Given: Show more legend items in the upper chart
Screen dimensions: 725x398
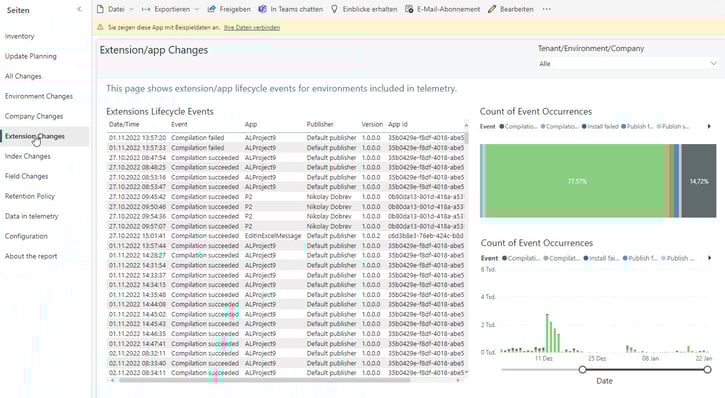Looking at the screenshot, I should 709,126.
